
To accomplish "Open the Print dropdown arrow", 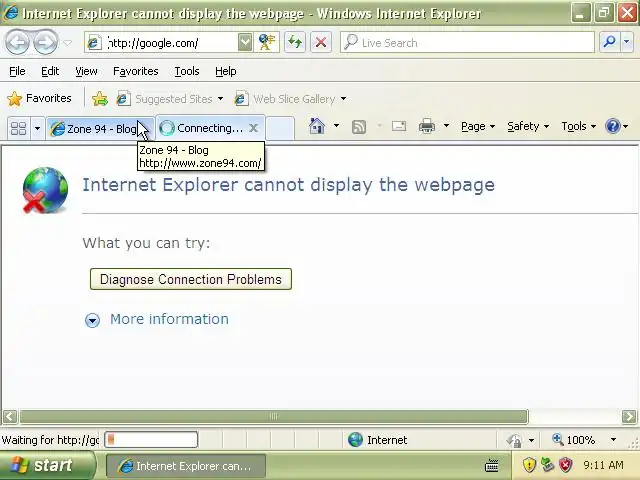I will [446, 126].
